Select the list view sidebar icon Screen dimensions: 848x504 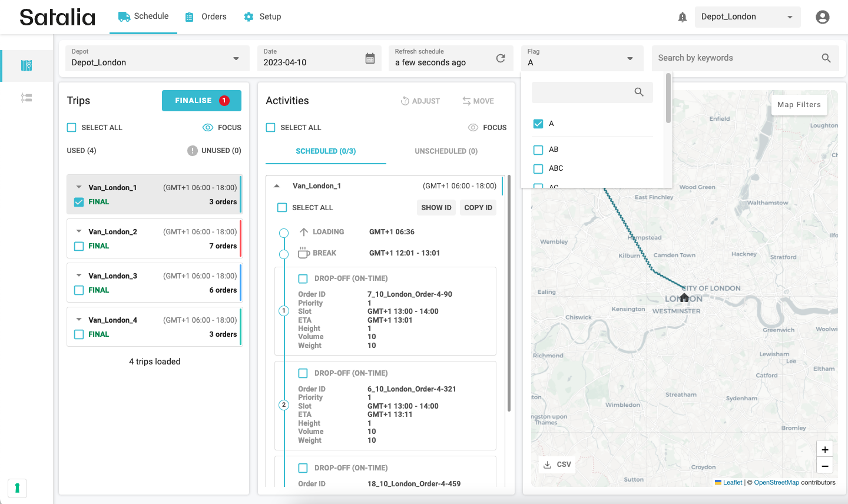(x=26, y=98)
